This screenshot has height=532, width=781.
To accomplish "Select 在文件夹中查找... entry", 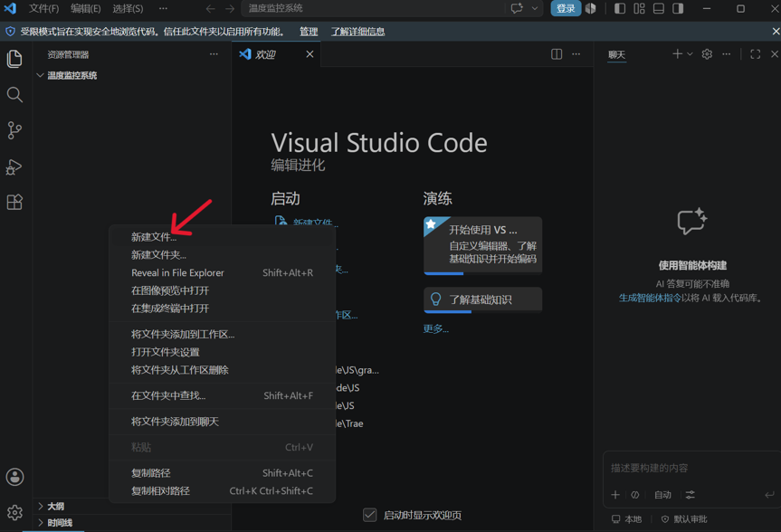I will point(222,396).
